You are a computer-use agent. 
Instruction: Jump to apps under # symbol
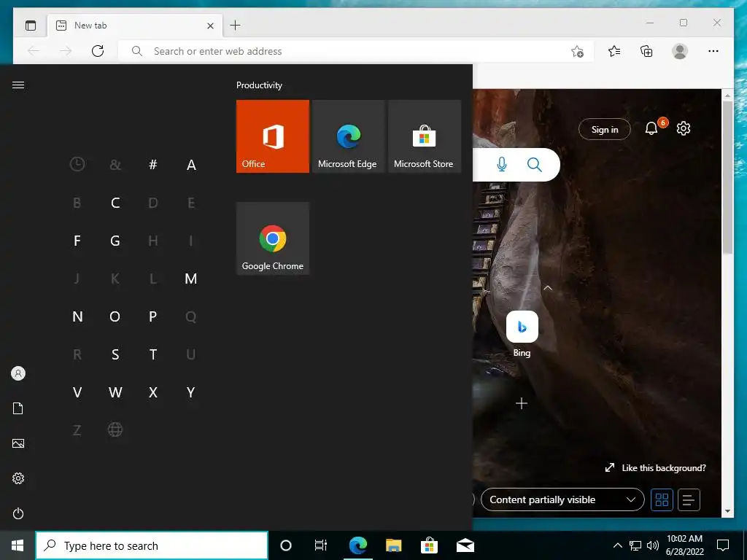click(x=153, y=165)
